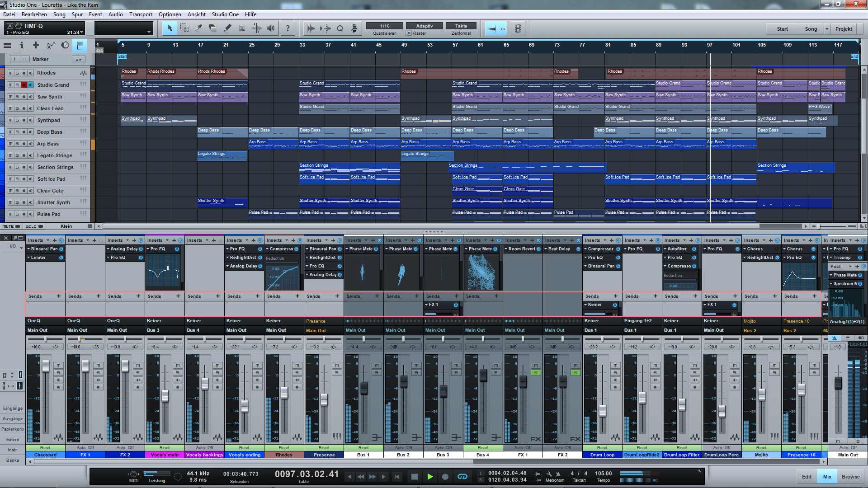Stop playback with the Stop button
The image size is (868, 488).
tap(414, 477)
